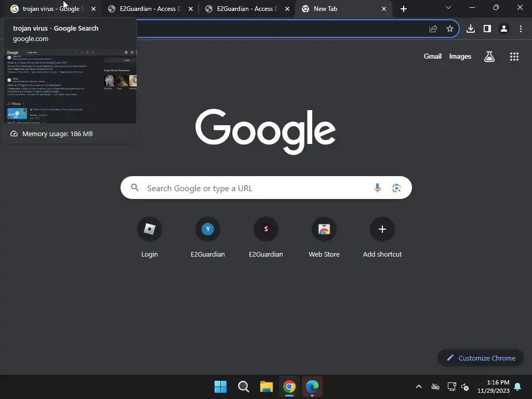Open Search Labs flask icon

489,56
